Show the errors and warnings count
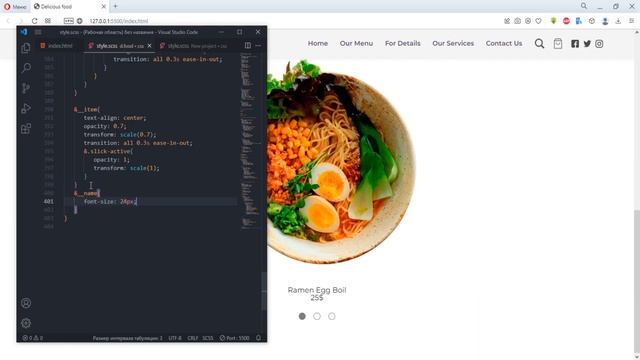640x360 pixels. (33, 338)
